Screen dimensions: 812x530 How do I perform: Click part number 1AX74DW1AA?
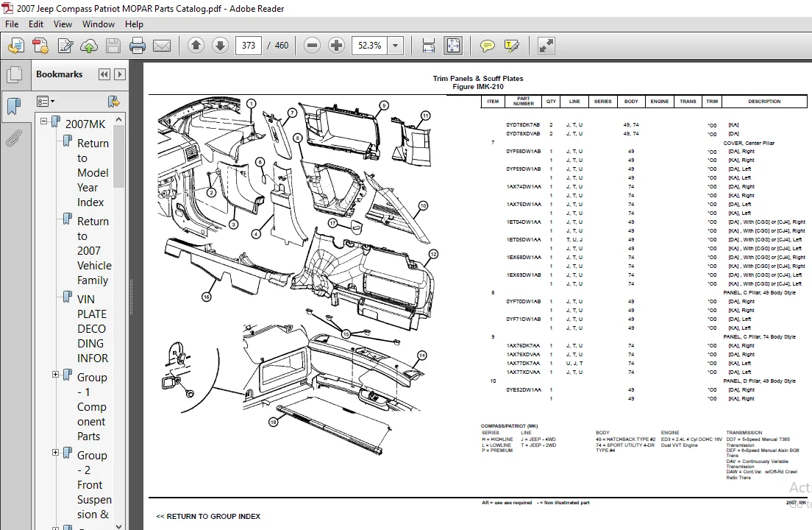coord(524,186)
